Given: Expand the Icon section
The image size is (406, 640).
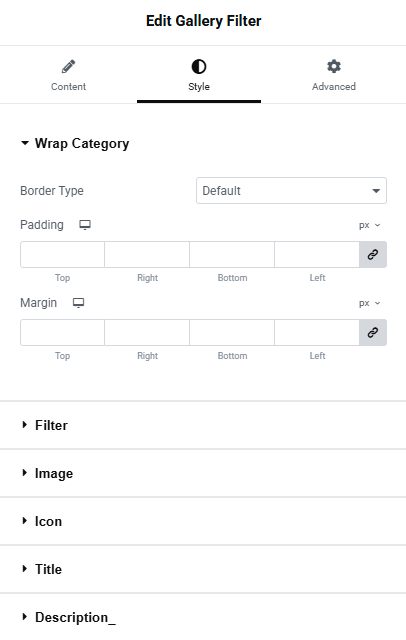Looking at the screenshot, I should click(x=41, y=522).
